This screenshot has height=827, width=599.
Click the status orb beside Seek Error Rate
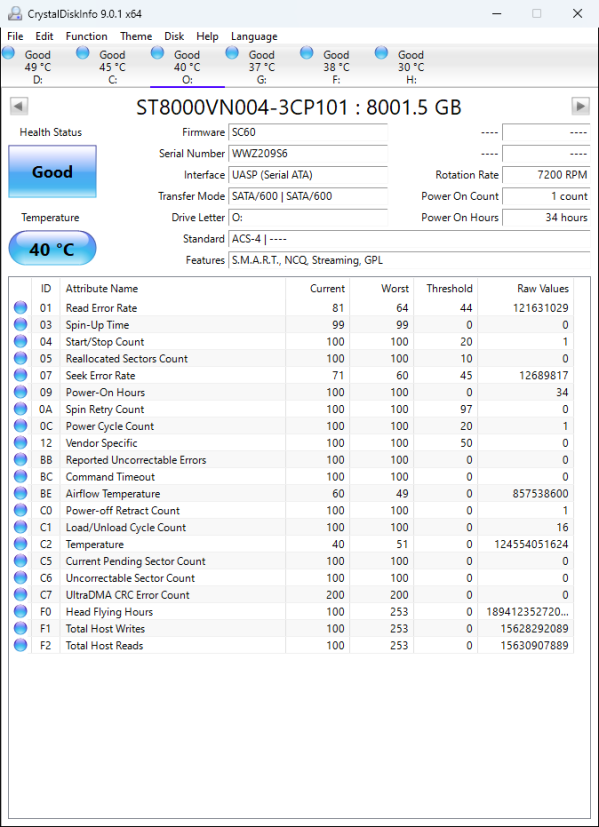(21, 375)
